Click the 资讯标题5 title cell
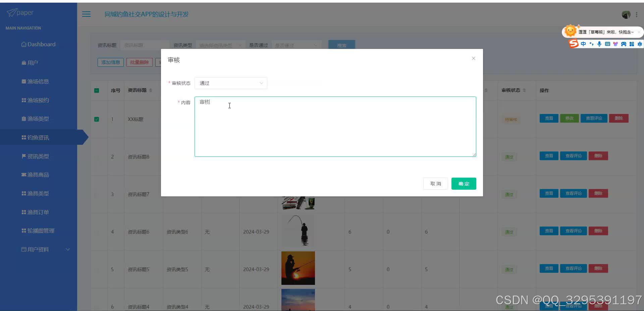The height and width of the screenshot is (311, 644). click(x=138, y=269)
